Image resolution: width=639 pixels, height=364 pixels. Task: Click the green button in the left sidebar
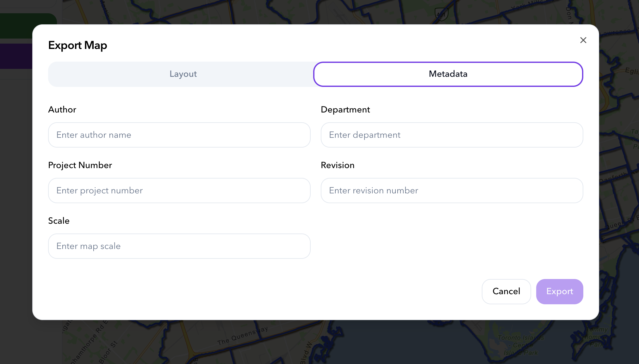tap(28, 26)
